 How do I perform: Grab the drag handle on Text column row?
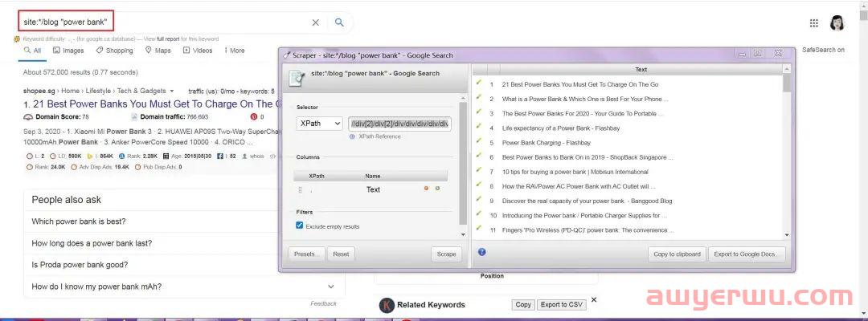[x=301, y=189]
